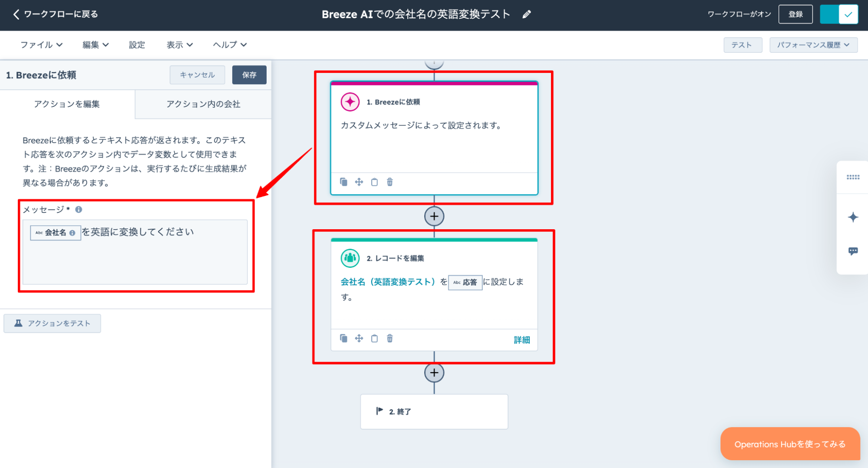868x468 pixels.
Task: Click clipboard icon on レコードを編集 card
Action: pyautogui.click(x=374, y=338)
